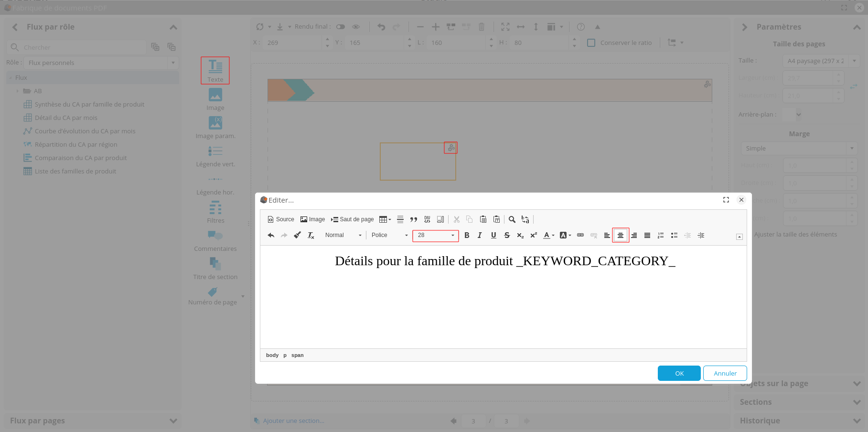Expand the Historique panel
This screenshot has width=868, height=432.
click(857, 421)
